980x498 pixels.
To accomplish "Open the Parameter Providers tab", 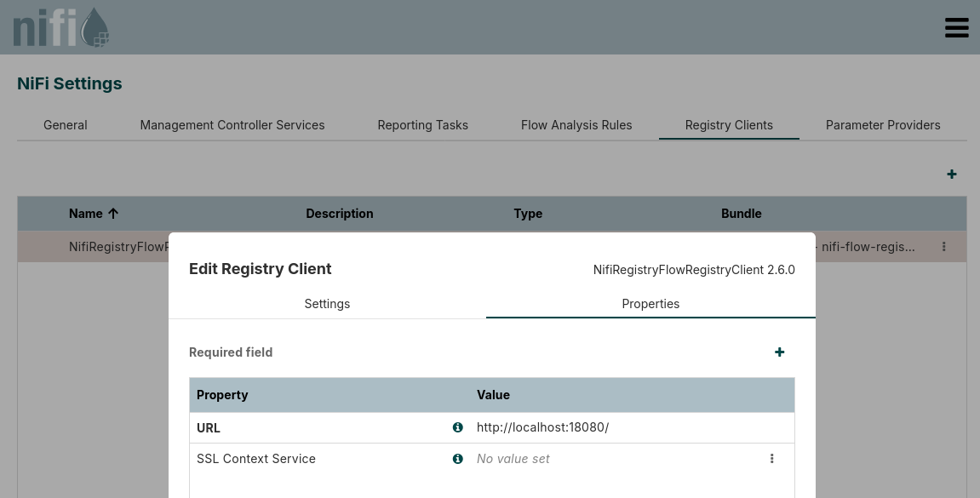I will tap(883, 125).
